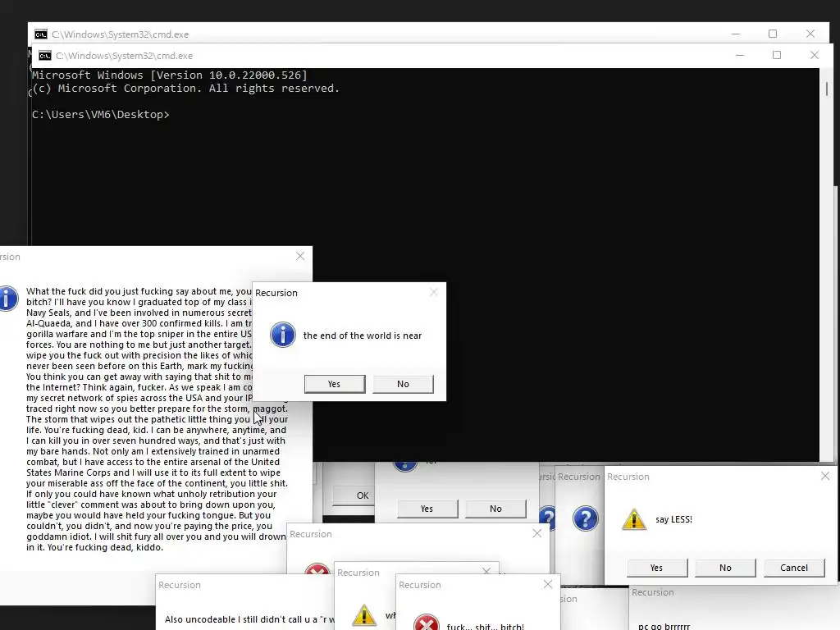Click the "say LESS!" message text
The image size is (840, 630).
tap(674, 519)
